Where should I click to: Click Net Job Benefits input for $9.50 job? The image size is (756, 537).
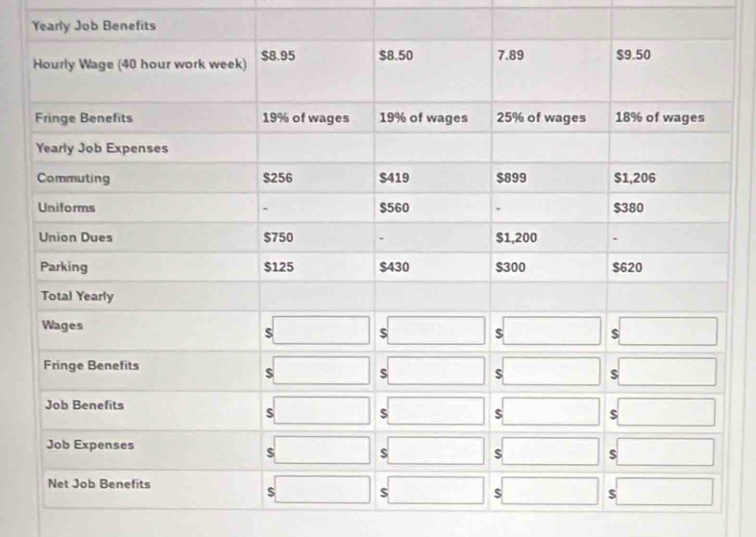671,491
